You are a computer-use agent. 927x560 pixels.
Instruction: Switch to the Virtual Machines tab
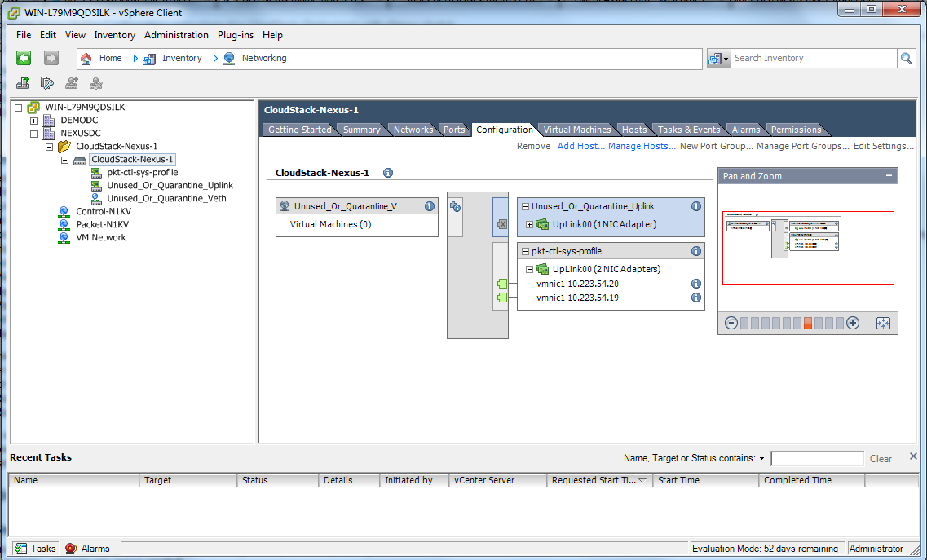tap(576, 129)
